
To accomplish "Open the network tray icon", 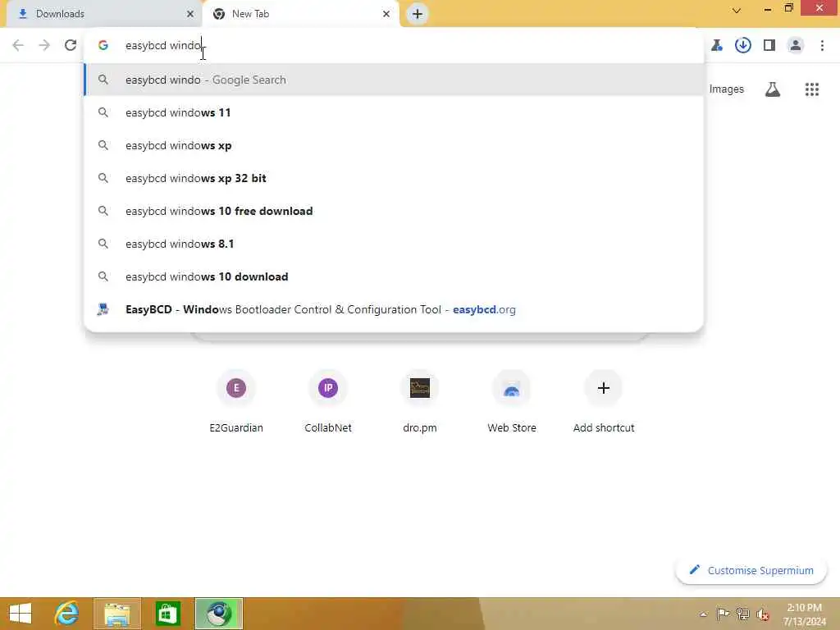I will click(742, 614).
